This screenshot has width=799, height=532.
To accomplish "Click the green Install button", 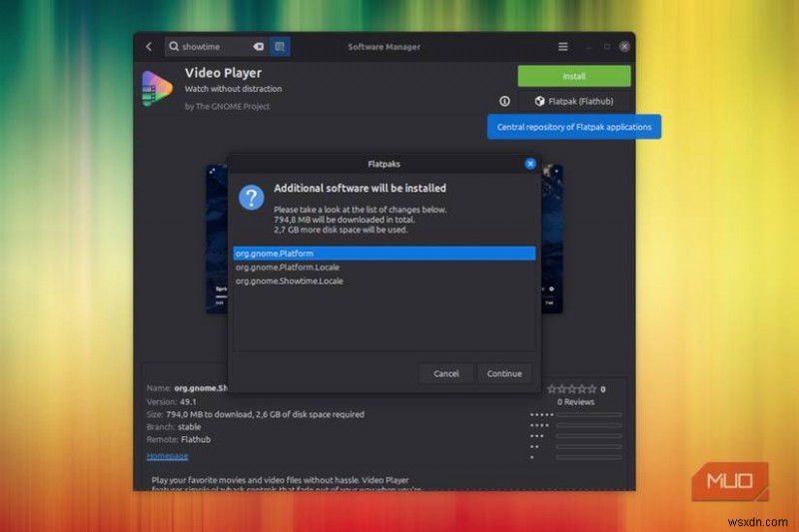I will [574, 77].
